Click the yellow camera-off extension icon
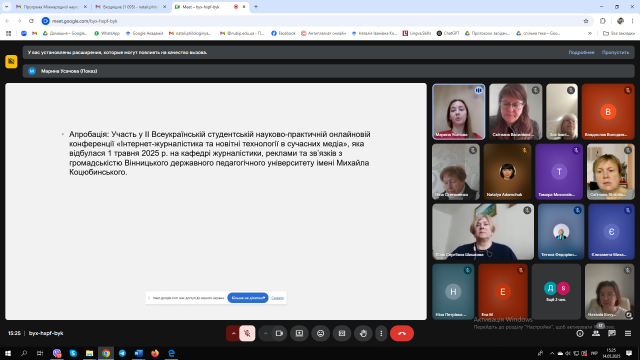The width and height of the screenshot is (640, 360). pyautogui.click(x=11, y=61)
